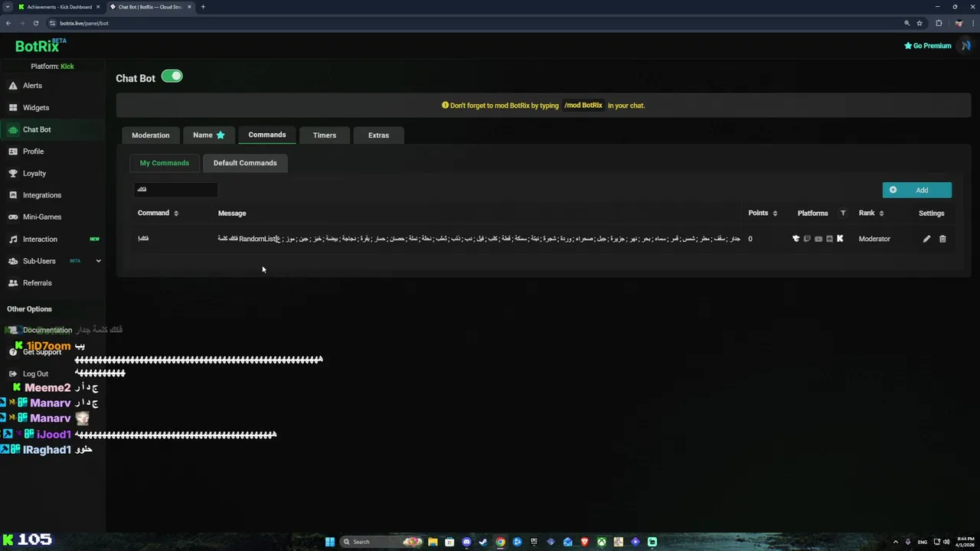The width and height of the screenshot is (980, 551).
Task: Click the Get Support option
Action: pos(41,352)
